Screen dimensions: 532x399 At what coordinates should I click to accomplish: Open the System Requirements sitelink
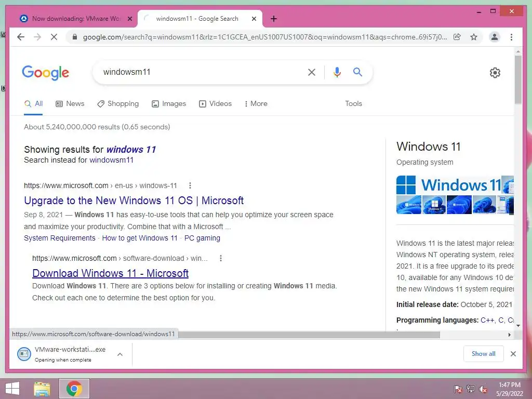[60, 238]
